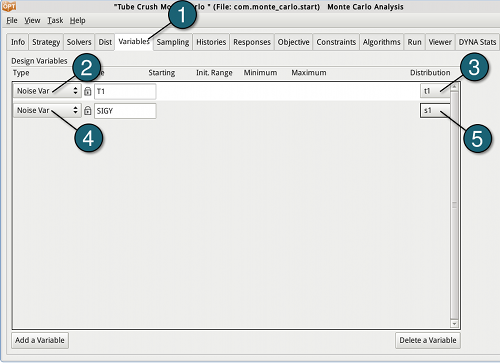Image resolution: width=500 pixels, height=364 pixels.
Task: Open the Dist tab
Action: [105, 42]
